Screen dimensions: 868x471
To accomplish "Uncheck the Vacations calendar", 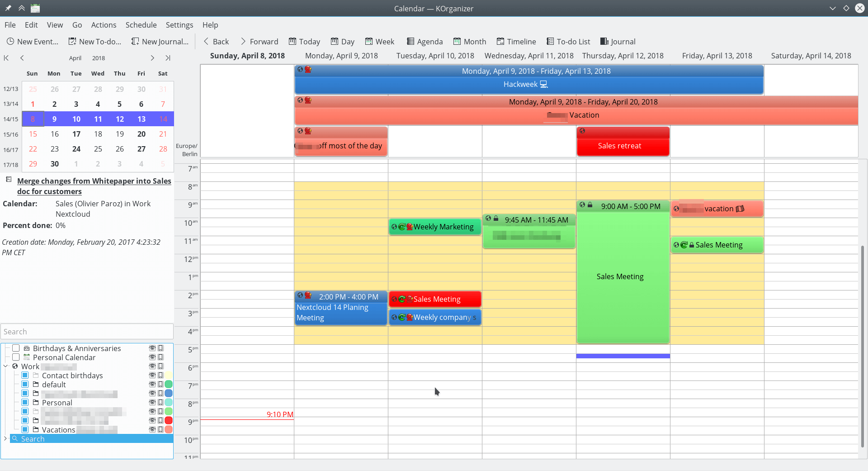I will tap(25, 429).
